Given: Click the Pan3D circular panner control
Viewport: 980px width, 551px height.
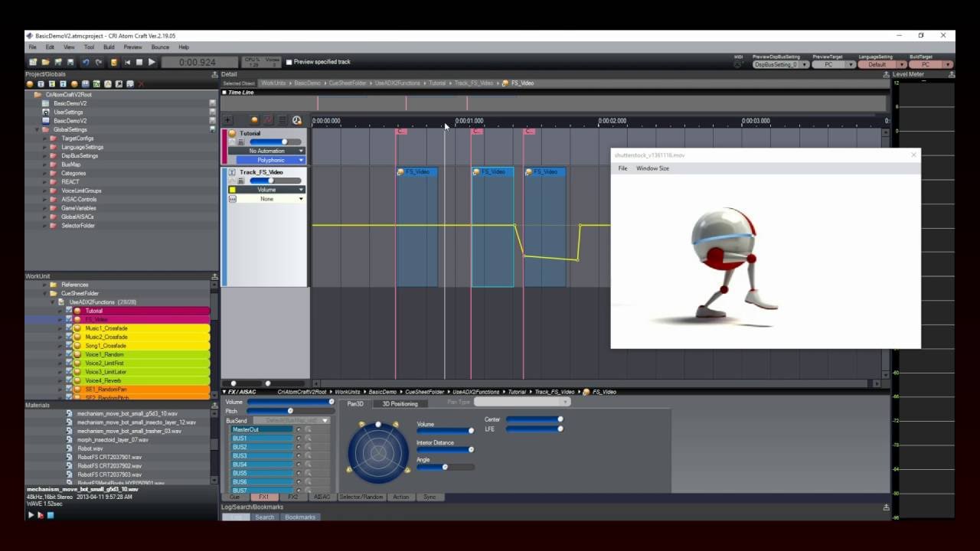Looking at the screenshot, I should coord(378,454).
